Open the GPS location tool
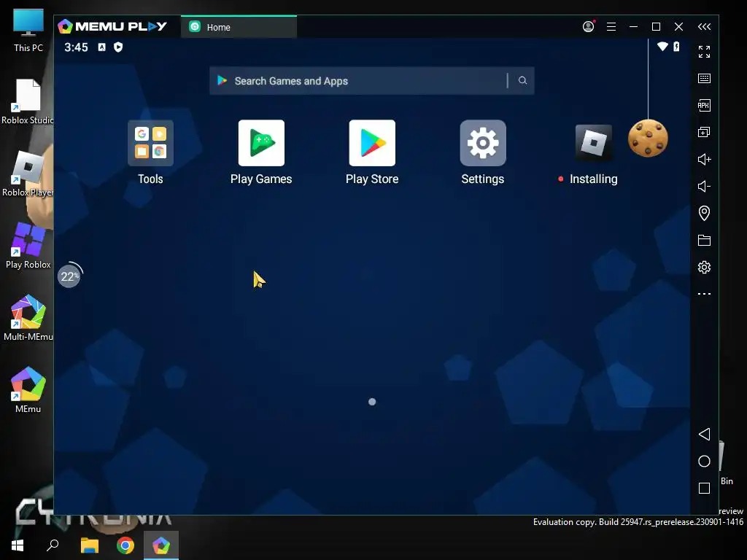Screen dimensions: 747x560 (704, 213)
